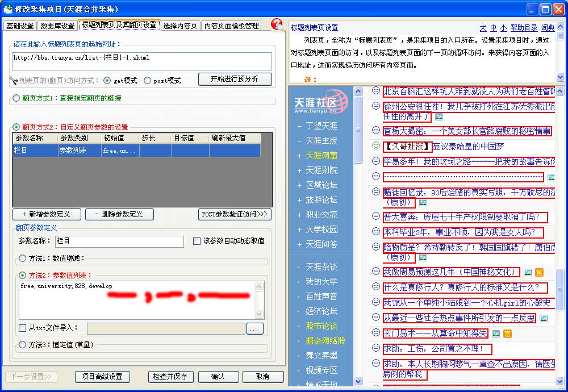Click the scissors icon beside list page access mode
Viewport: 568px width, 392px height.
[x=14, y=81]
